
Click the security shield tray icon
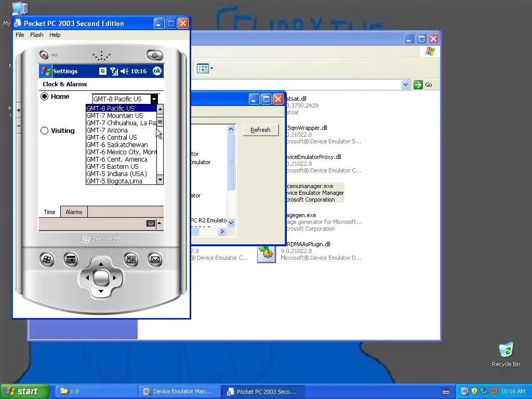click(474, 391)
